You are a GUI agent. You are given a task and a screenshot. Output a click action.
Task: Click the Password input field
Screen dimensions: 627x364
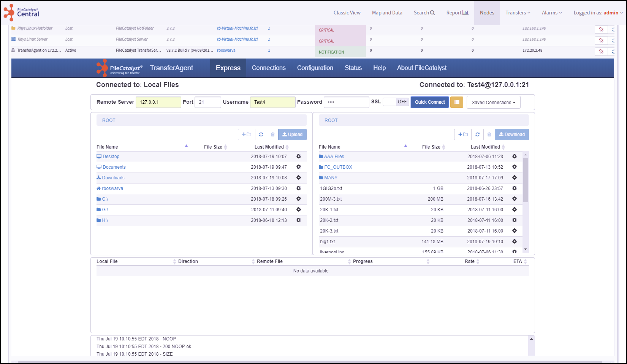coord(346,102)
